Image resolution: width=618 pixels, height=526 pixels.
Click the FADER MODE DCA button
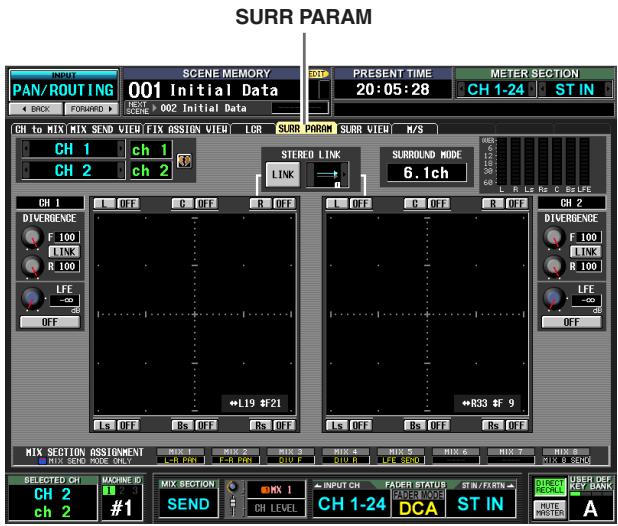(x=418, y=508)
